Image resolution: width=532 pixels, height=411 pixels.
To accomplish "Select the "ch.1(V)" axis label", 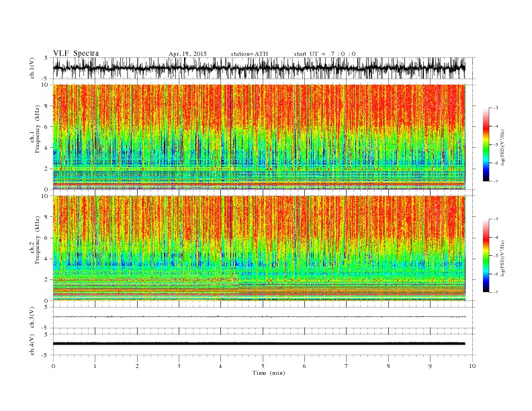I will point(32,68).
